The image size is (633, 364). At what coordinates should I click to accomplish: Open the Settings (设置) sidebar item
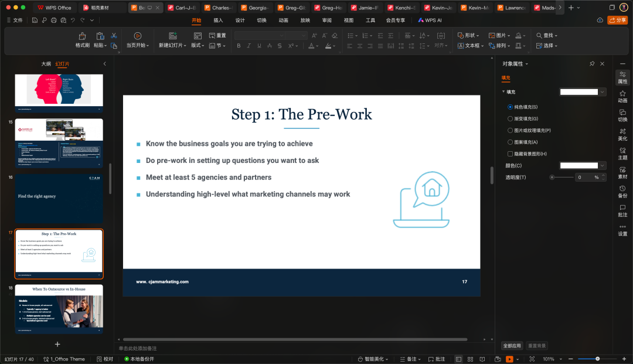click(622, 230)
